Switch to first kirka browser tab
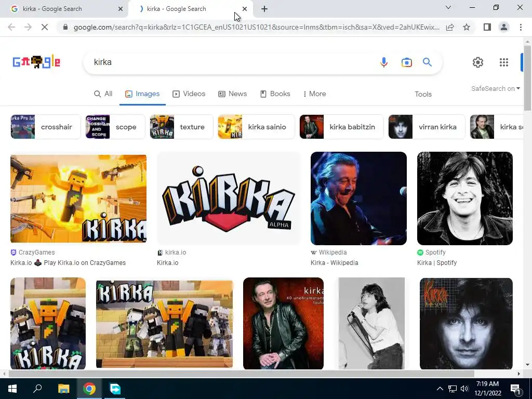 pyautogui.click(x=64, y=9)
